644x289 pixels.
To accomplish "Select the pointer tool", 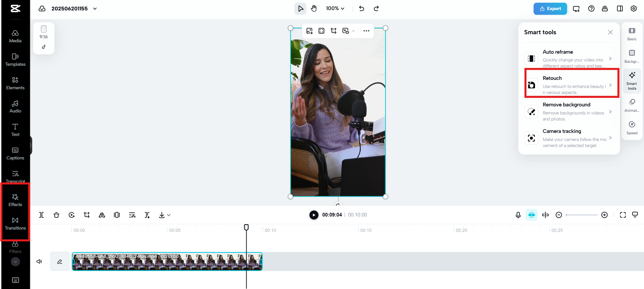I will pos(300,8).
